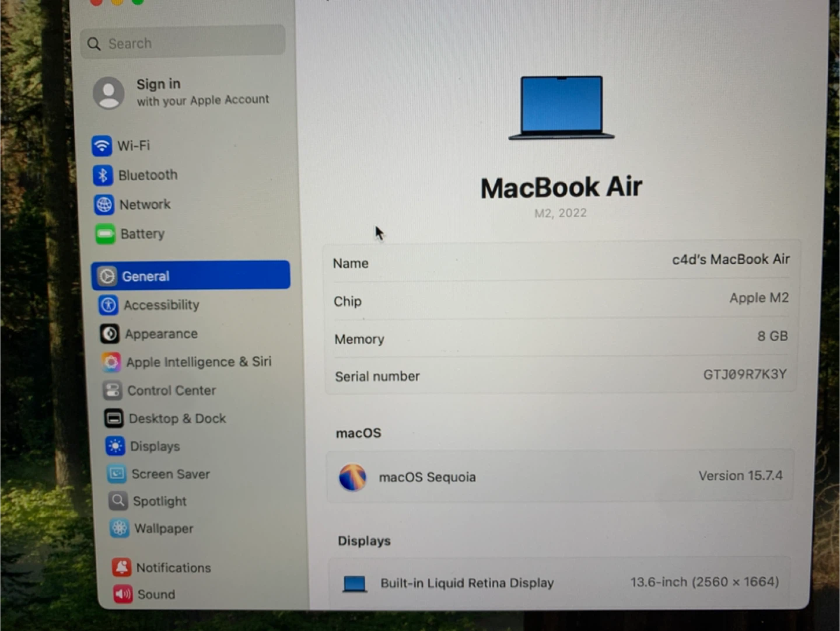Open Apple Intelligence & Siri icon
The image size is (840, 631).
[x=111, y=362]
